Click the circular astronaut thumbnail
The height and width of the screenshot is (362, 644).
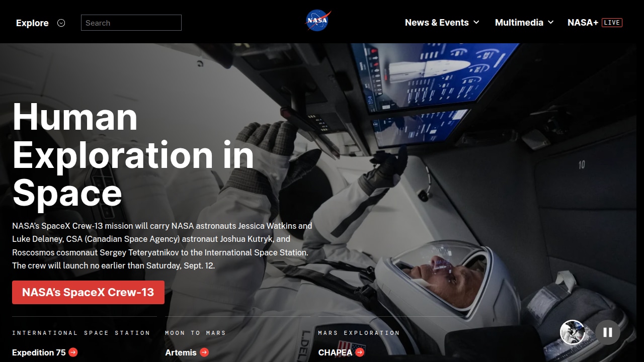573,332
